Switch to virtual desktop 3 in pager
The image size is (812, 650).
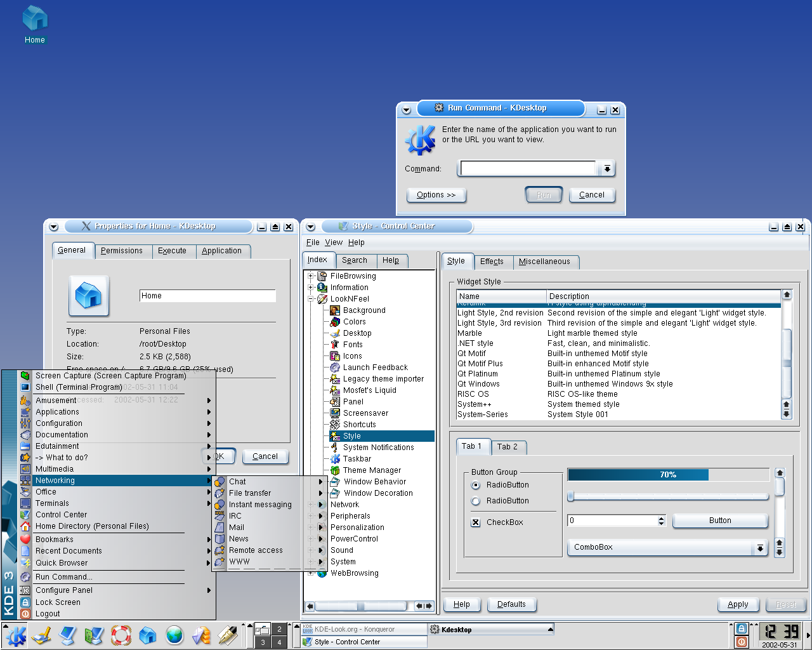coord(263,642)
